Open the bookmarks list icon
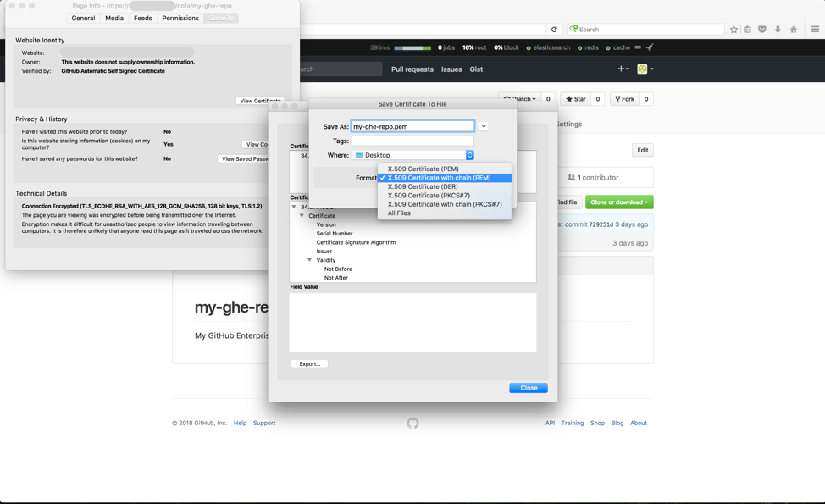 748,30
